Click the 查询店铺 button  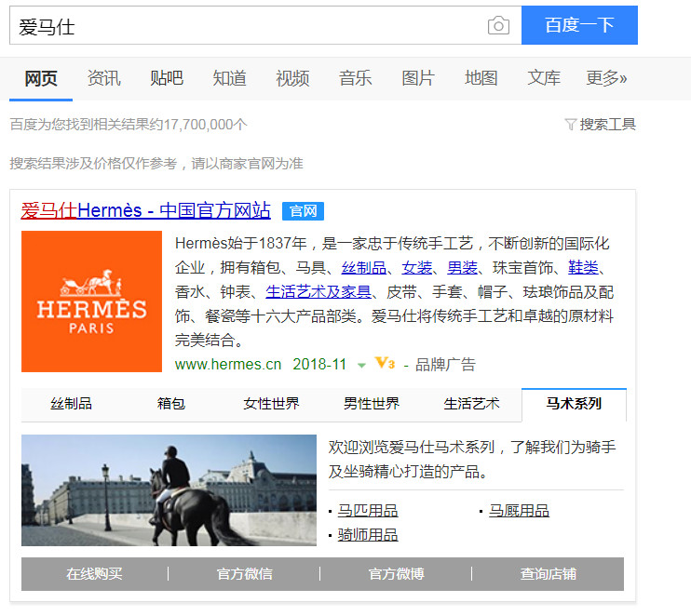[x=549, y=574]
